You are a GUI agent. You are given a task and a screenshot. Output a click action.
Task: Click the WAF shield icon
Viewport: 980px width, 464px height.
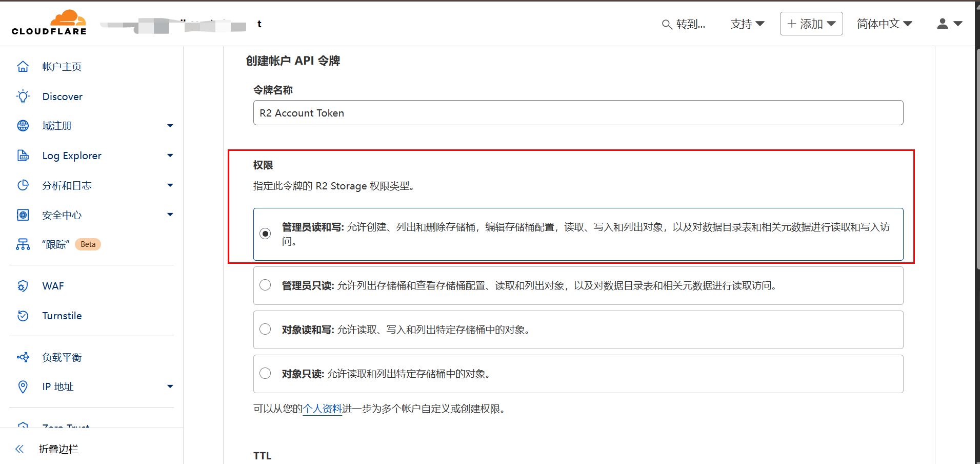[23, 286]
